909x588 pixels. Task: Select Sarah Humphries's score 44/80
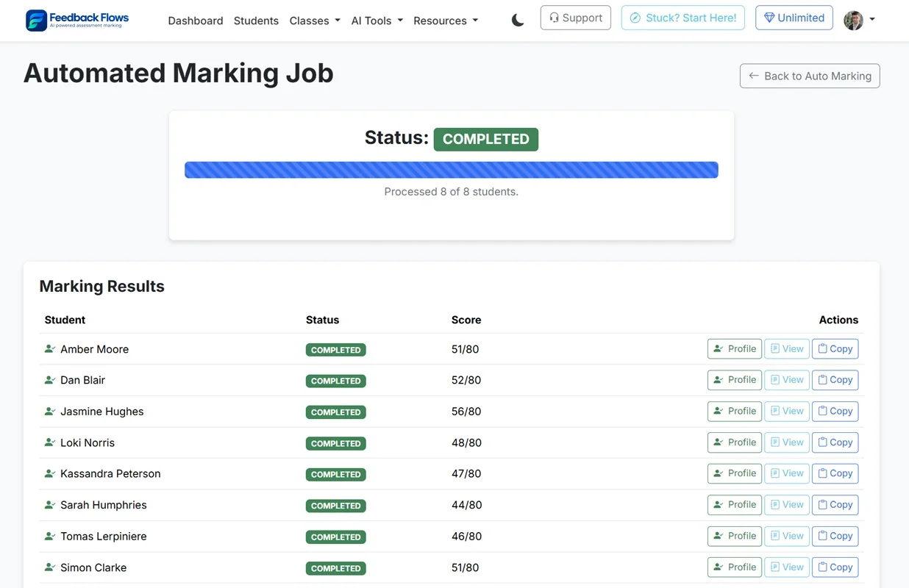tap(467, 505)
